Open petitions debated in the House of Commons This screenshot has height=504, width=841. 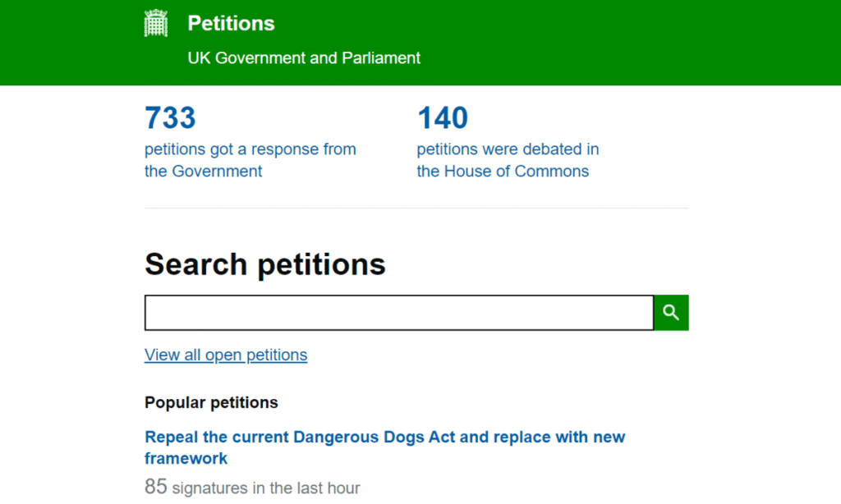(x=508, y=149)
